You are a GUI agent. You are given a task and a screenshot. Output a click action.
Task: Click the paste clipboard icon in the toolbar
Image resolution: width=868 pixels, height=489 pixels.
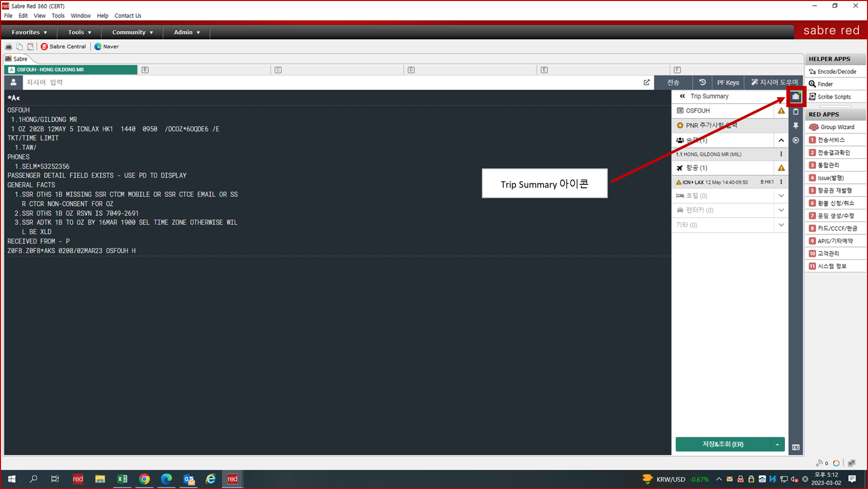[30, 47]
